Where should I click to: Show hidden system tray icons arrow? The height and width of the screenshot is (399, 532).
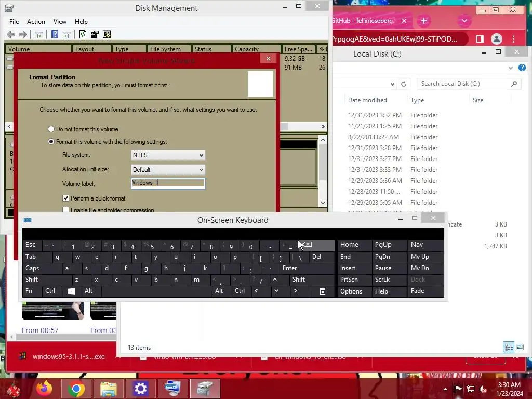445,389
